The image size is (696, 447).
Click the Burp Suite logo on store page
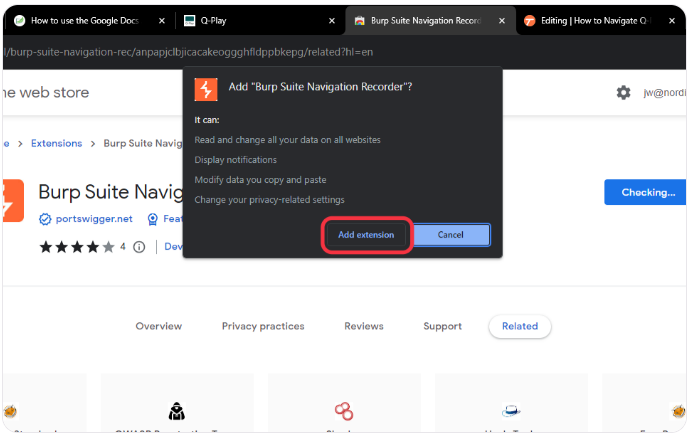pyautogui.click(x=12, y=202)
